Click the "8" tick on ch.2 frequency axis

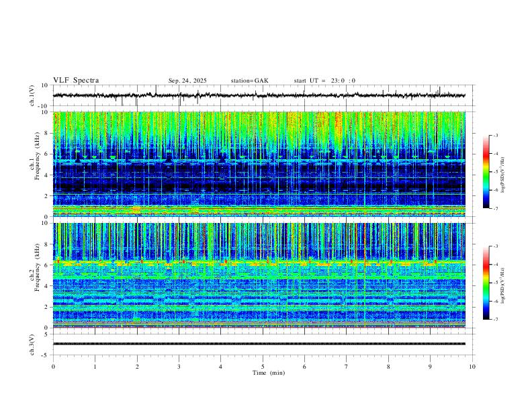point(47,244)
